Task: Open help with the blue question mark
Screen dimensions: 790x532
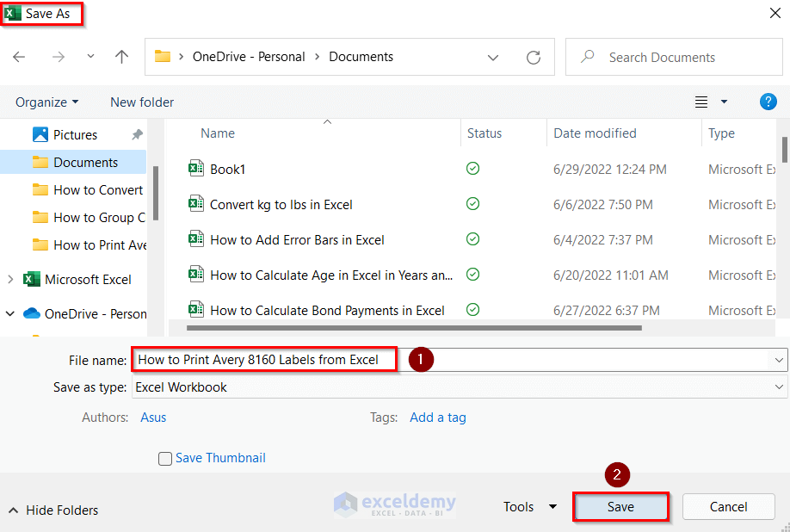Action: tap(768, 102)
